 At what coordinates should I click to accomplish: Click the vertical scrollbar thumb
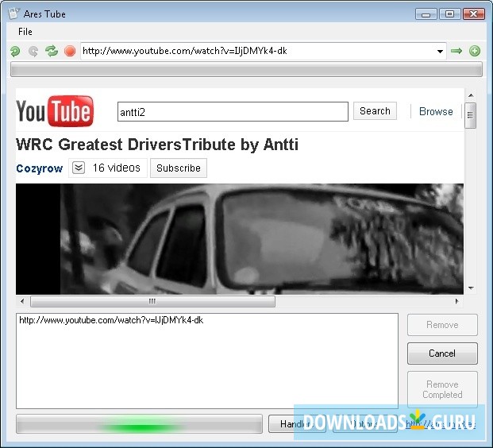470,115
